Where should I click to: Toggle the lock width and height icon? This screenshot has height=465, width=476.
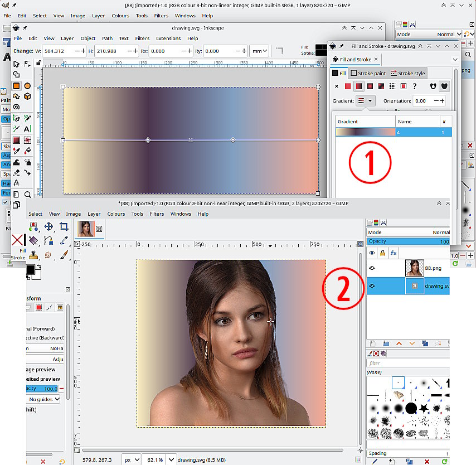tap(38, 63)
